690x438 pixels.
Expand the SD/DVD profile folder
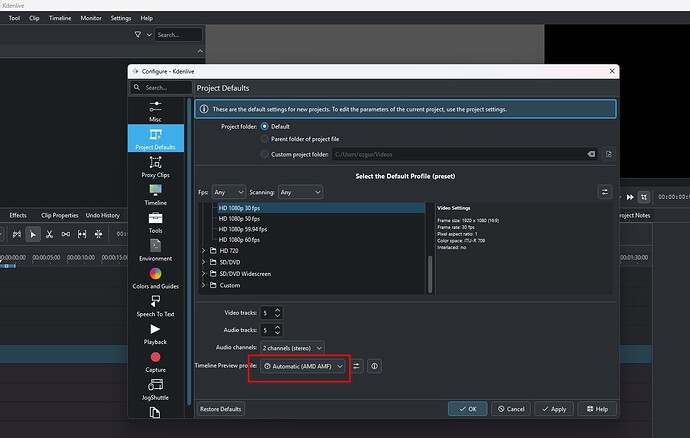203,262
